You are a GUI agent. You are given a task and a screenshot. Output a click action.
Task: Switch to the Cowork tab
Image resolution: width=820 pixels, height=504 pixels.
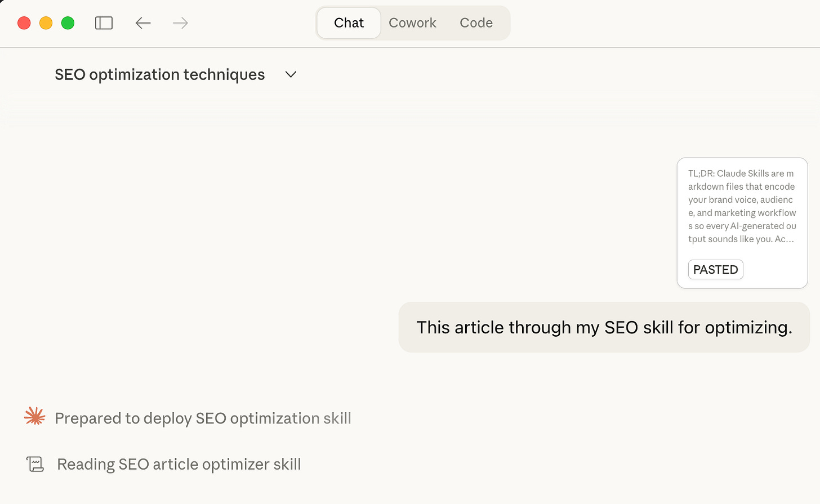click(412, 23)
